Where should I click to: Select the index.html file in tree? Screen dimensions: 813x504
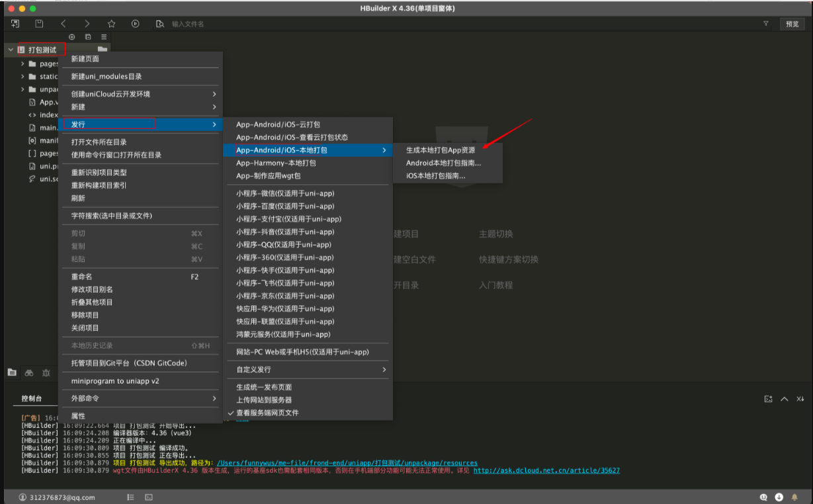[43, 115]
